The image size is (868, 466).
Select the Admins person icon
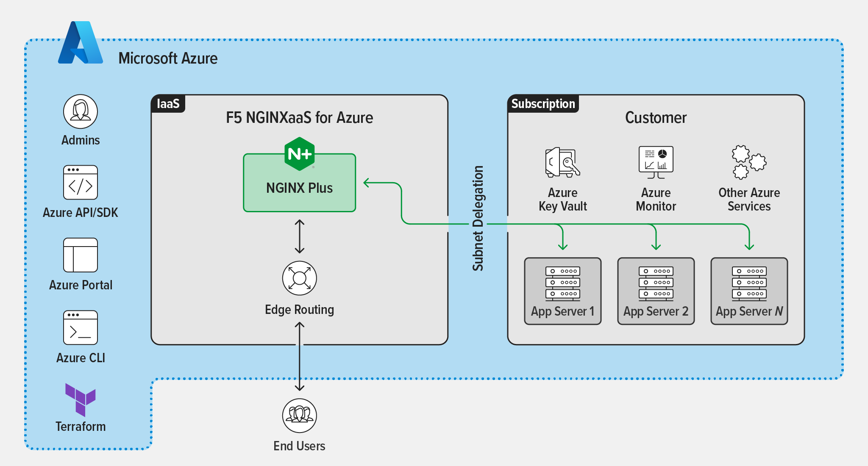[x=81, y=111]
